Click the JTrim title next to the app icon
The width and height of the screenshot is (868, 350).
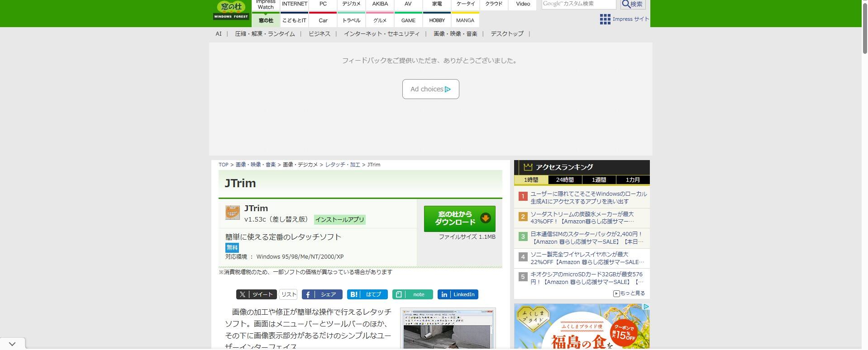point(256,208)
